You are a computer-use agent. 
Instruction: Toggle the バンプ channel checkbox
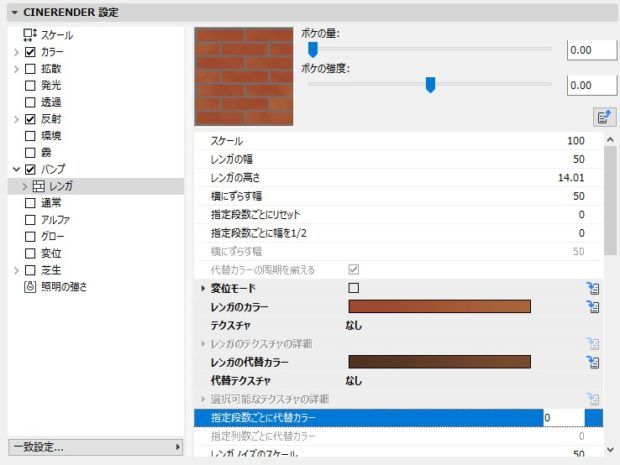(x=30, y=170)
